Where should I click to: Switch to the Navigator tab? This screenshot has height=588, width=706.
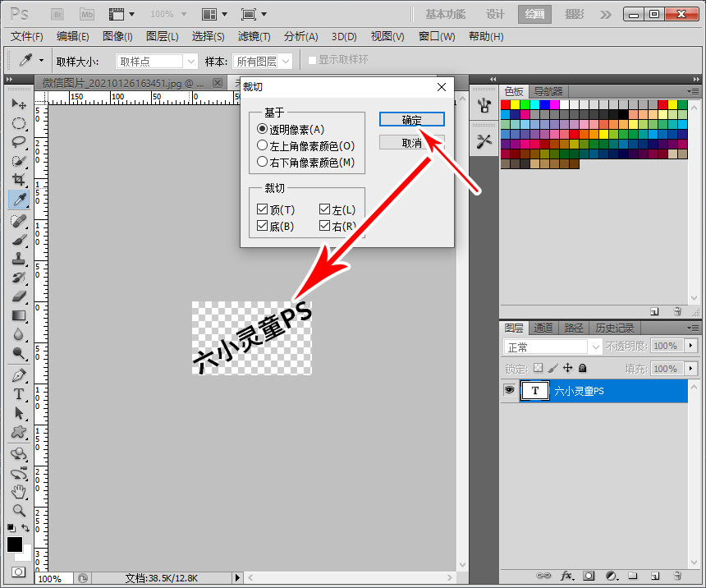click(x=548, y=91)
